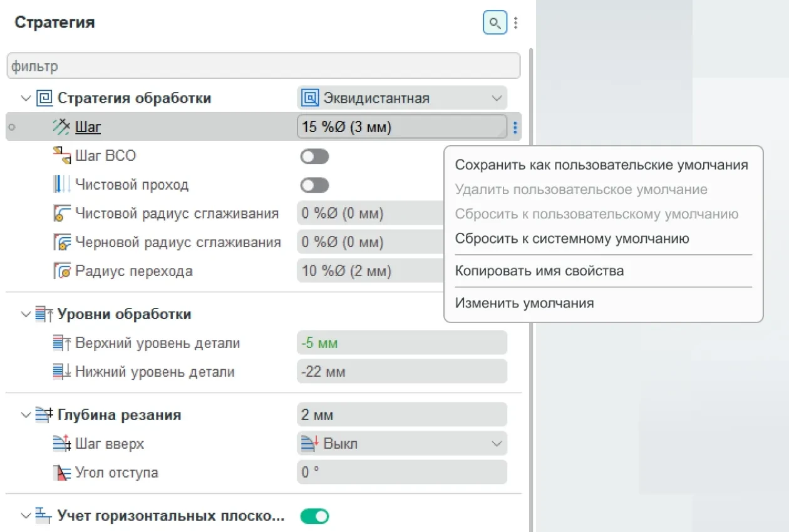This screenshot has height=532, width=789.
Task: Click the Нижний уровень детали -22 мм field
Action: [402, 372]
